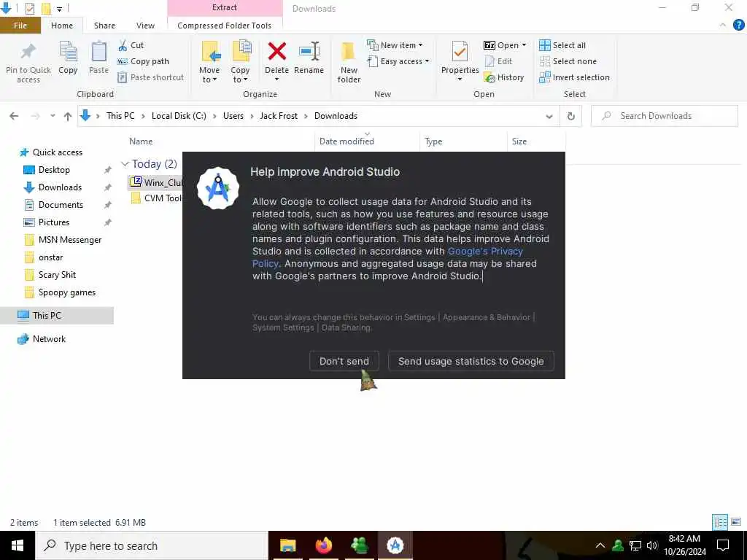Image resolution: width=747 pixels, height=560 pixels.
Task: Click the Paste ribbon icon
Action: [98, 52]
